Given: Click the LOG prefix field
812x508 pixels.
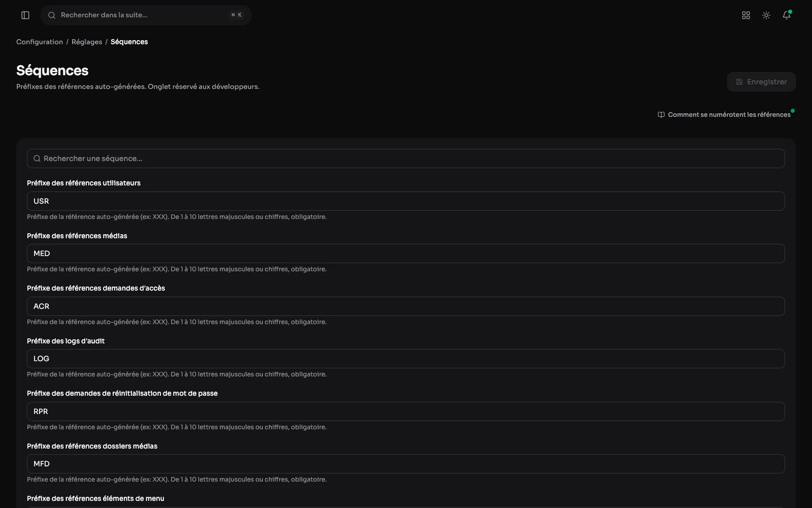Looking at the screenshot, I should coord(406,359).
